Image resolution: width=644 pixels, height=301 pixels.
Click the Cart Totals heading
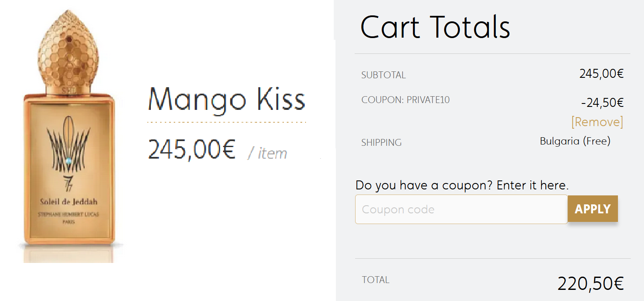435,27
